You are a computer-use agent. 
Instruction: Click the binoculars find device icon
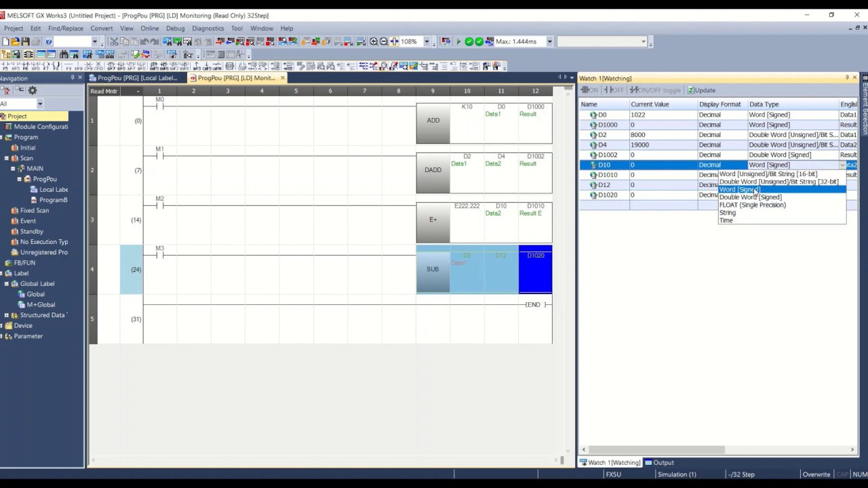[65, 54]
